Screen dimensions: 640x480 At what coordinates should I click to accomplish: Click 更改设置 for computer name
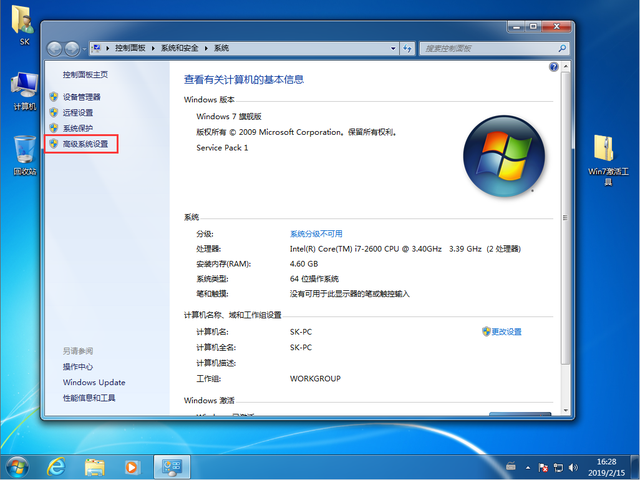(x=507, y=331)
